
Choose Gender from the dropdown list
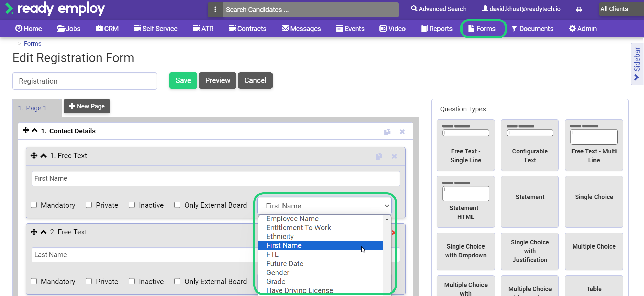click(x=278, y=273)
